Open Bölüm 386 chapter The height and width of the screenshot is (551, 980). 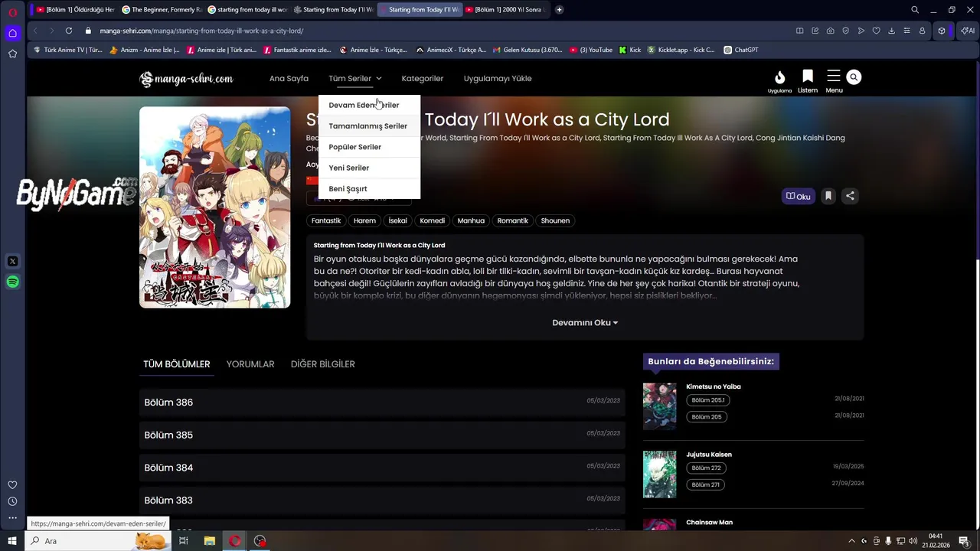[x=382, y=403]
